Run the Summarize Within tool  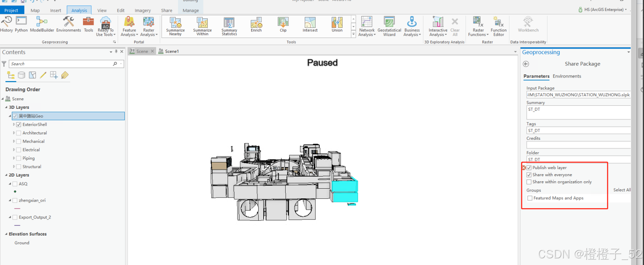click(202, 26)
